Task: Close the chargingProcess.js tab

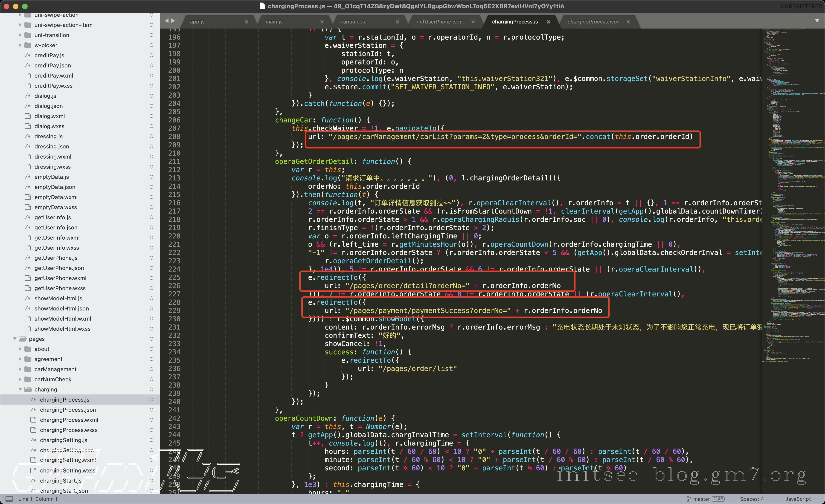Action: tap(549, 22)
